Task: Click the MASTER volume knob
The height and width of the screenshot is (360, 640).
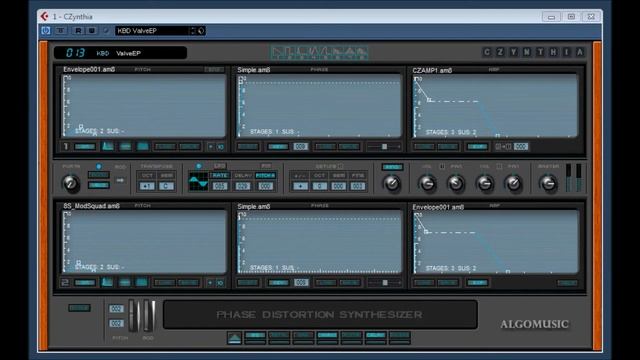Action: click(548, 184)
